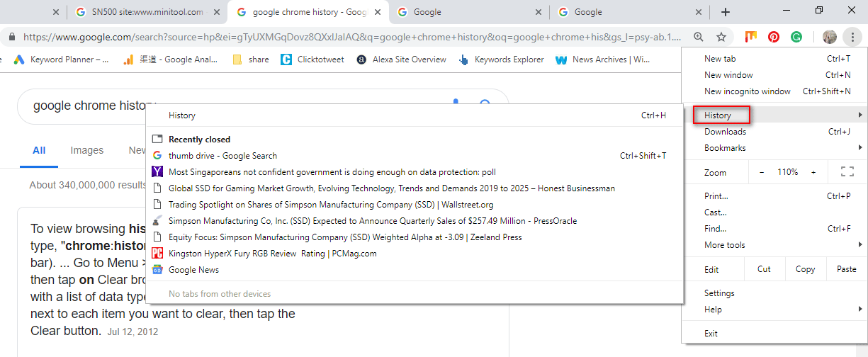Open the share bookmarks folder
Image resolution: width=868 pixels, height=357 pixels.
click(x=251, y=59)
